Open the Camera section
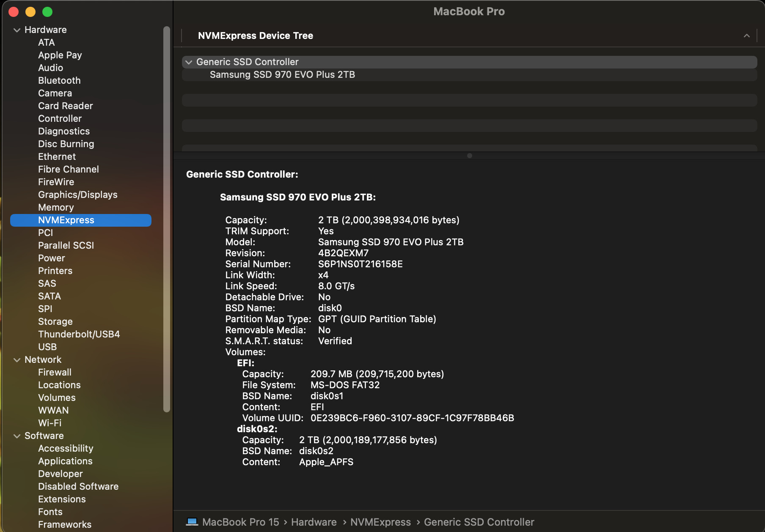This screenshot has height=532, width=765. click(55, 93)
